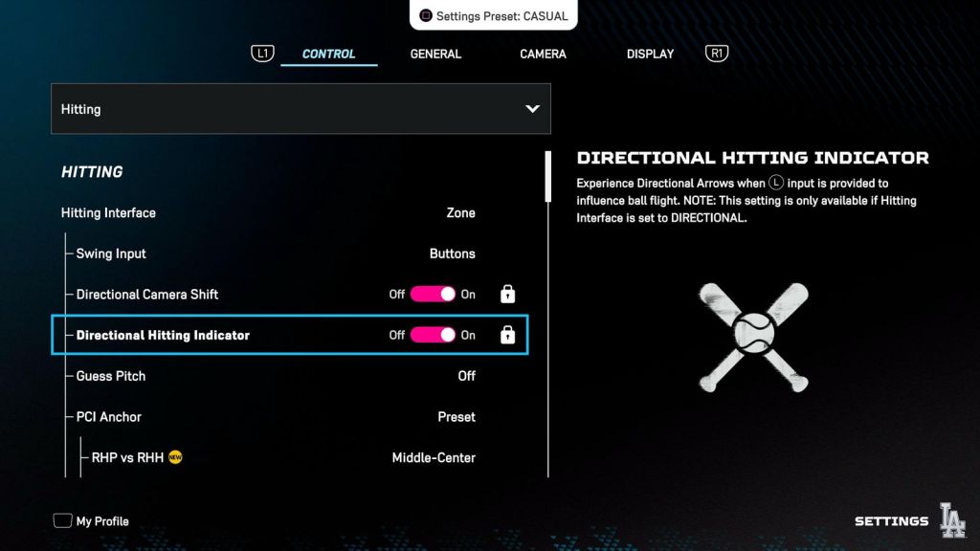The height and width of the screenshot is (551, 980).
Task: Click the lock icon beside Directional Camera Shift
Action: coord(507,295)
